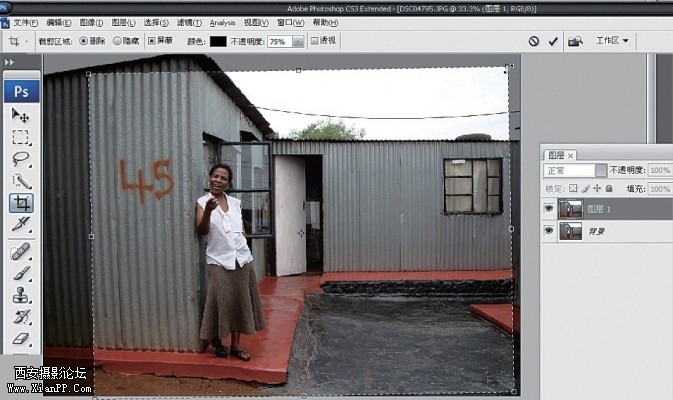Select the 隐藏 (Hide) radio option
The height and width of the screenshot is (400, 673).
click(118, 41)
